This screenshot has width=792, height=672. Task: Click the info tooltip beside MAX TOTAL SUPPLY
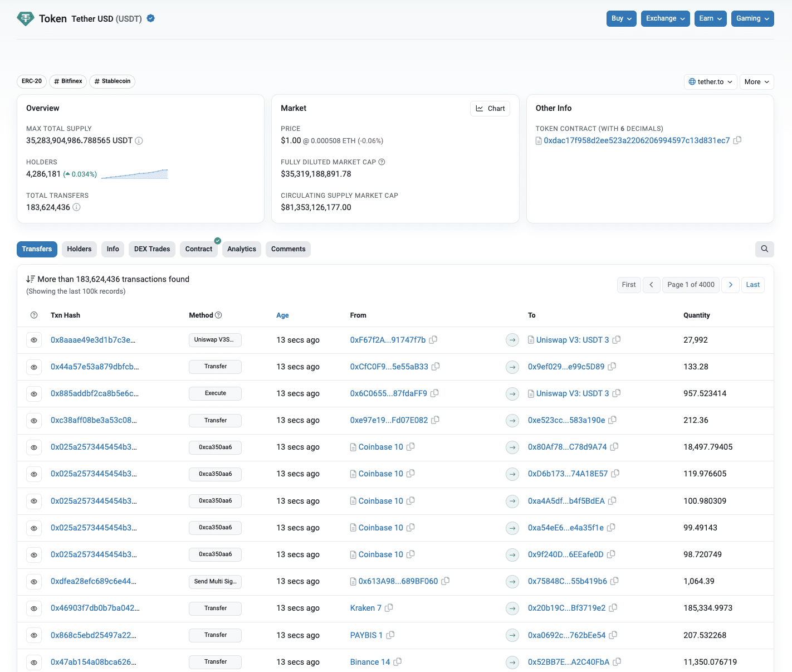tap(139, 140)
